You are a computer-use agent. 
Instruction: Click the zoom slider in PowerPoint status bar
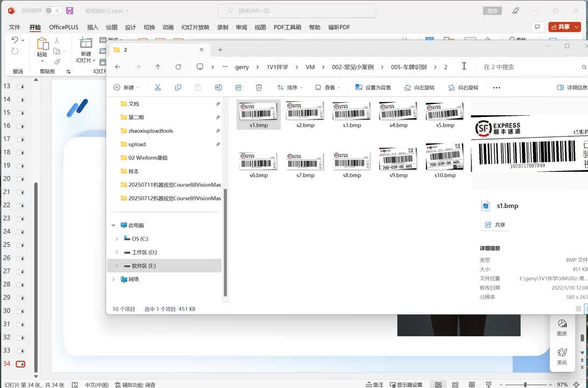pyautogui.click(x=525, y=385)
